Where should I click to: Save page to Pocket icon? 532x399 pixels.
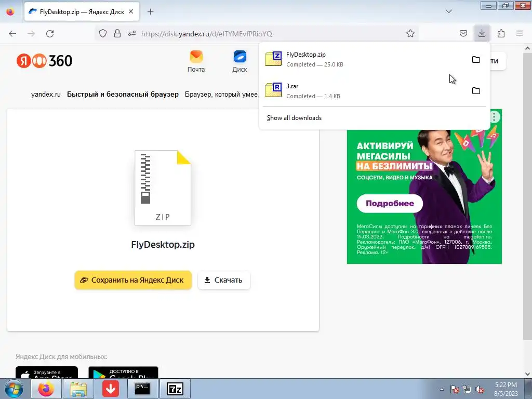click(463, 33)
